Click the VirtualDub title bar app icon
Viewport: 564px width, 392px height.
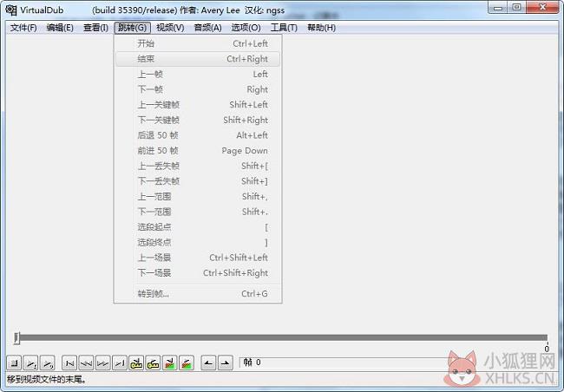click(11, 10)
